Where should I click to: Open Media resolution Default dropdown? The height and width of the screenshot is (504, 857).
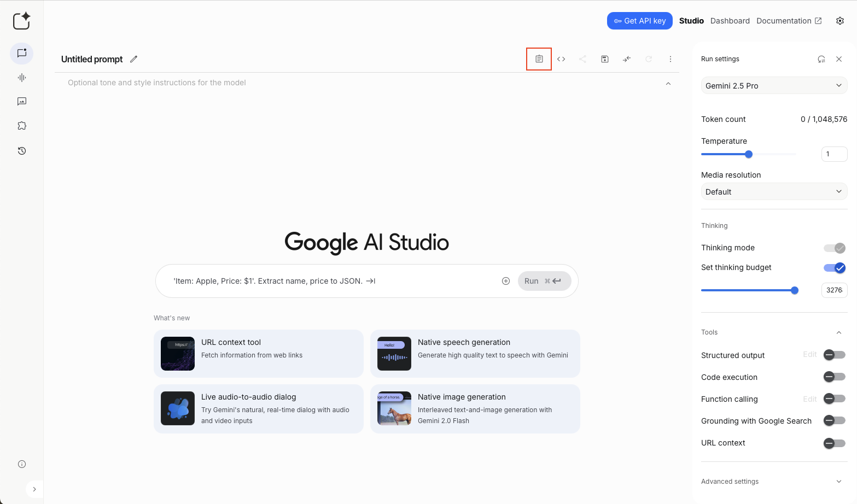point(774,192)
